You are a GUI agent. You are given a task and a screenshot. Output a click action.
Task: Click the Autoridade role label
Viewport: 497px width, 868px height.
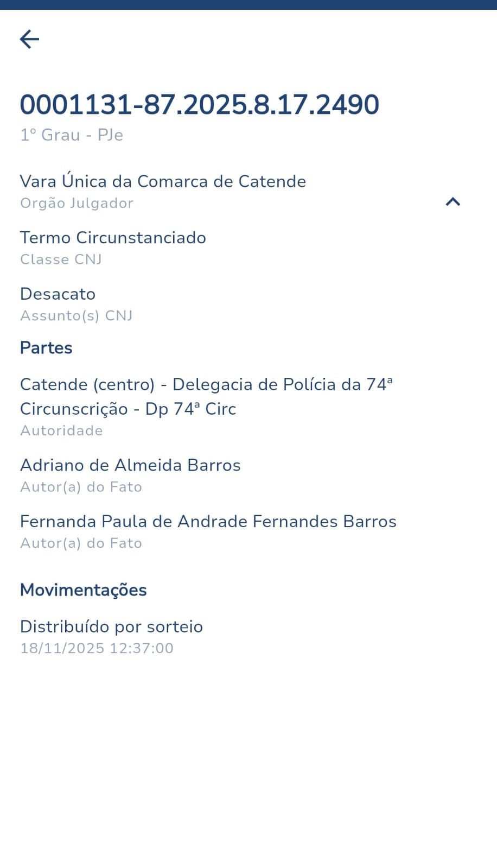[x=61, y=430]
